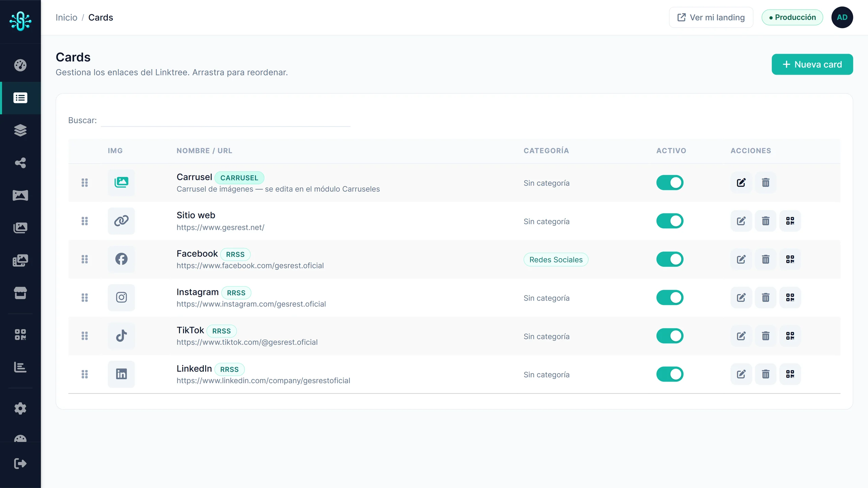The width and height of the screenshot is (868, 488).
Task: Click the TikTok RRSS tag
Action: [x=221, y=331]
